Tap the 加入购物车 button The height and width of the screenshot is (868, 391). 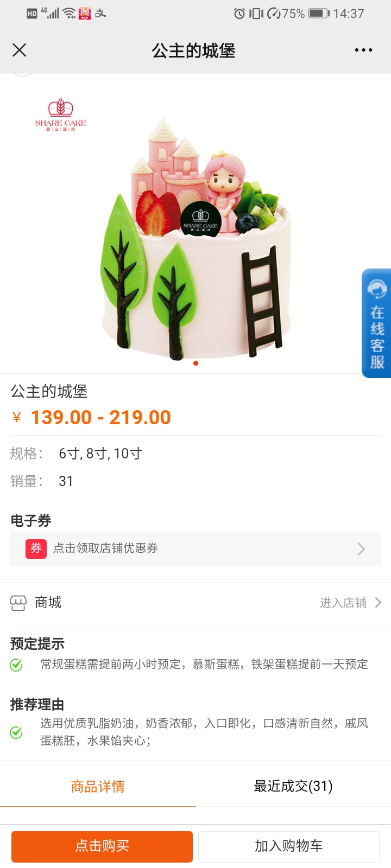tap(289, 846)
